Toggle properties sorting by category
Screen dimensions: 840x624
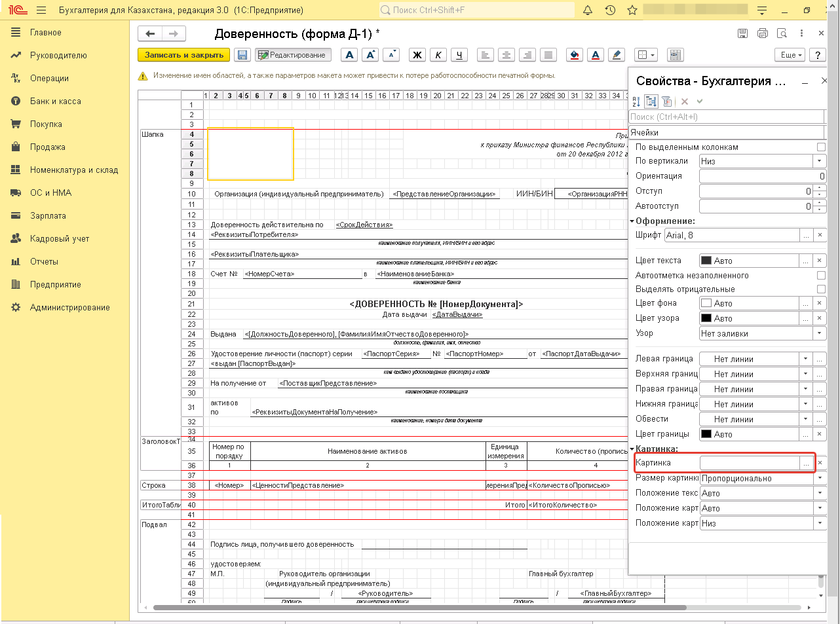click(x=651, y=101)
